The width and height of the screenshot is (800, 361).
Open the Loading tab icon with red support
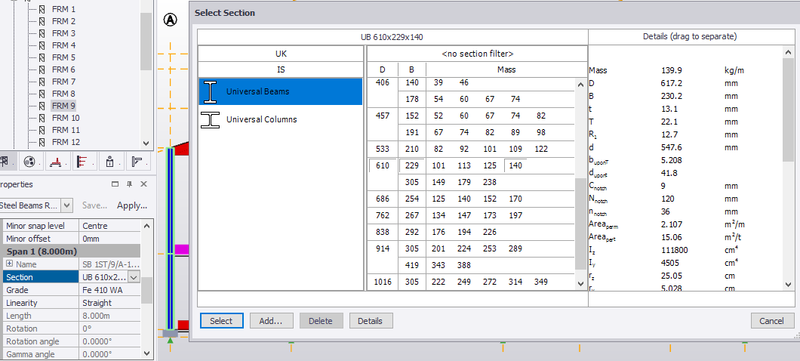pyautogui.click(x=55, y=162)
